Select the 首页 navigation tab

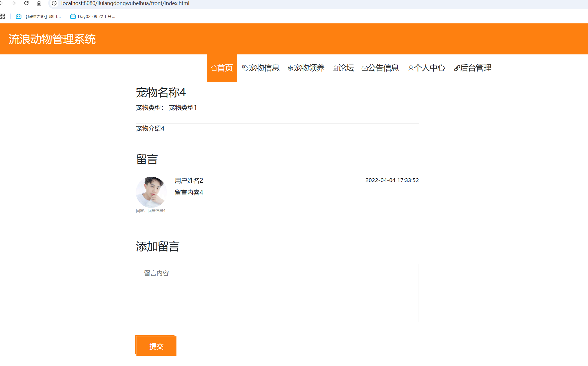click(222, 68)
